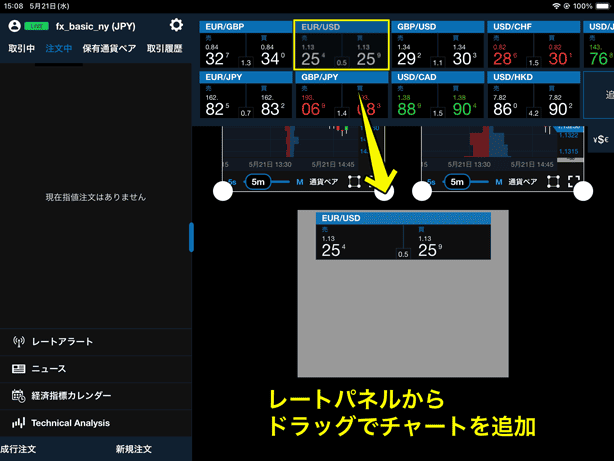
Task: Open ニュース menu item
Action: [96, 369]
